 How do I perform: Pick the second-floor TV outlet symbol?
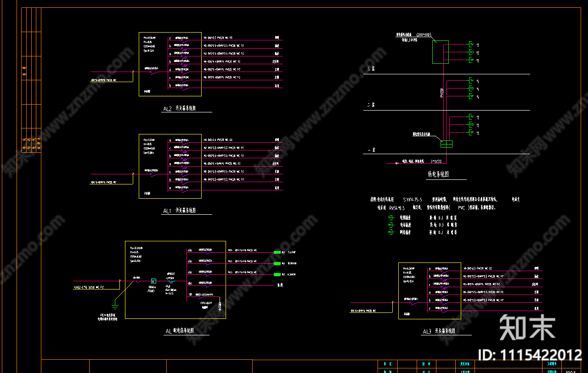point(471,80)
